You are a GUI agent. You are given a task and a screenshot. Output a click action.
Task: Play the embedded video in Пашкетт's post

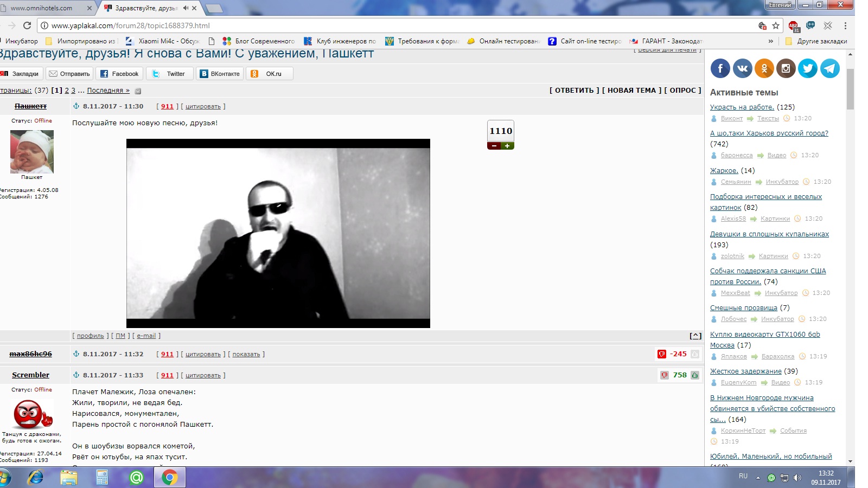(x=278, y=233)
